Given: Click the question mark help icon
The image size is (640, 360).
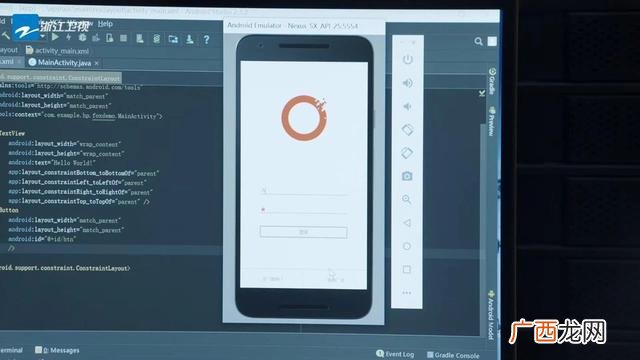Looking at the screenshot, I should 207,40.
